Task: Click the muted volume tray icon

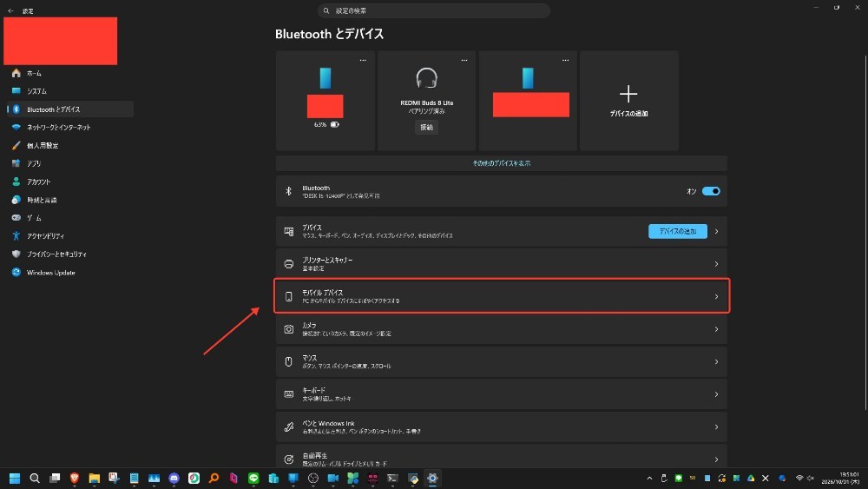Action: [811, 479]
